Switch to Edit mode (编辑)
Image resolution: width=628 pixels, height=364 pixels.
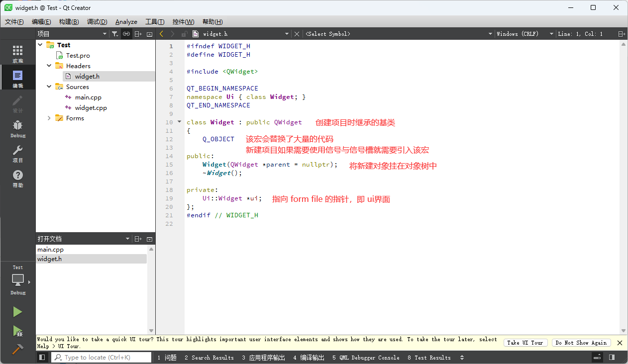tap(18, 79)
